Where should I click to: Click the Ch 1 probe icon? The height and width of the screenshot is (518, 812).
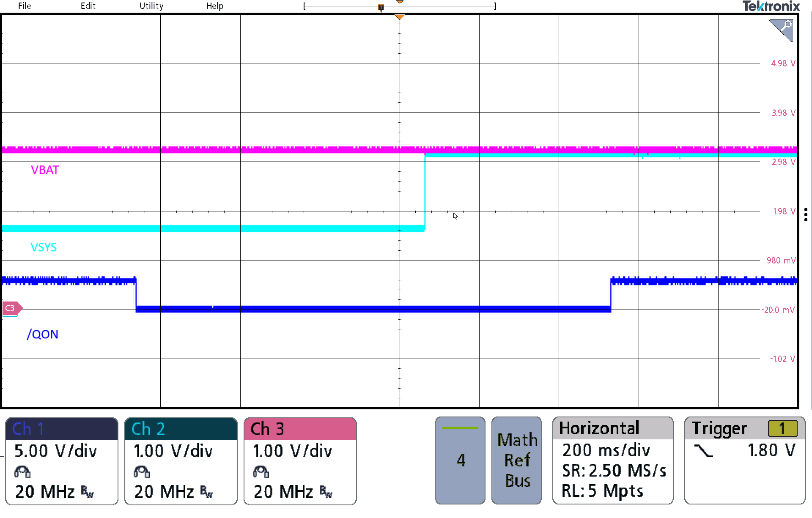tap(22, 471)
